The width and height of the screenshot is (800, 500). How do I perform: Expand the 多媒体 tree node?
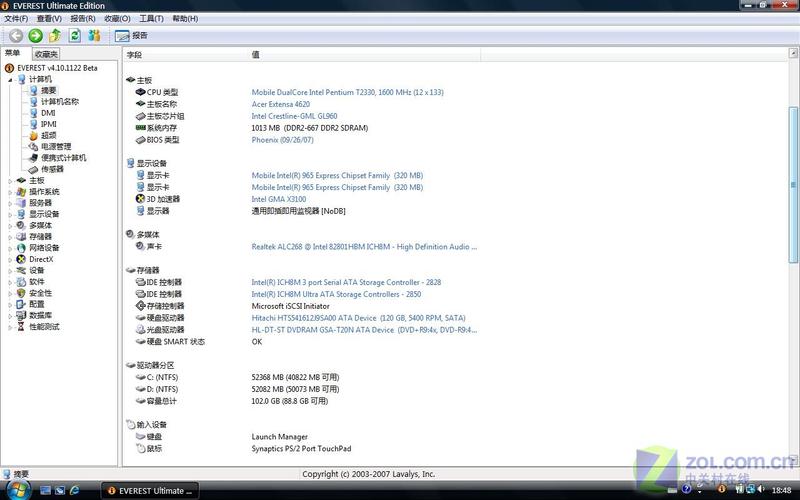pyautogui.click(x=10, y=226)
